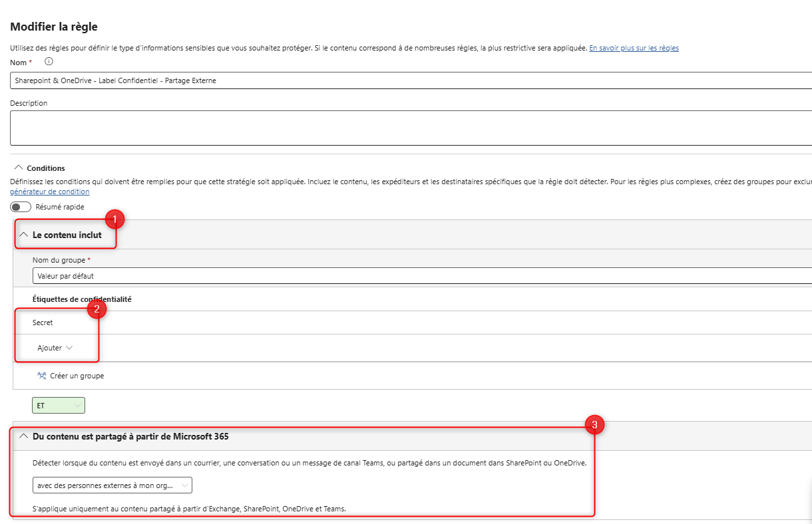Click the Créer un groupe icon
This screenshot has height=524, width=812.
point(42,376)
